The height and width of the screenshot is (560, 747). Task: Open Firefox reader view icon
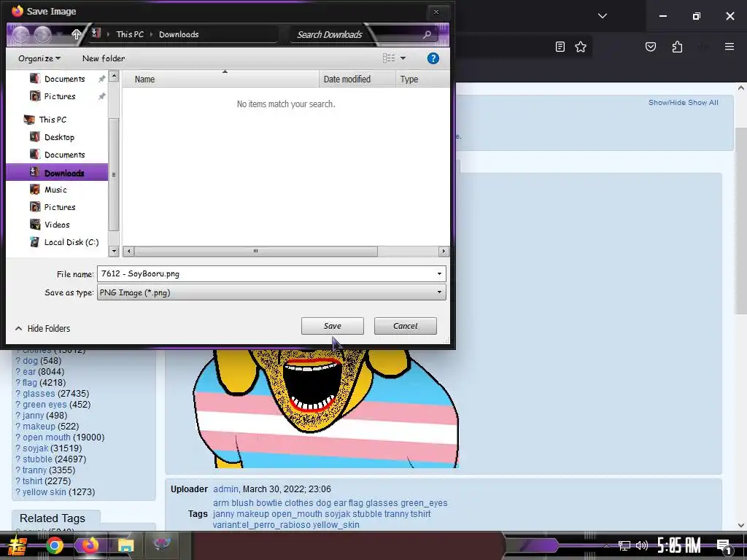coord(560,47)
